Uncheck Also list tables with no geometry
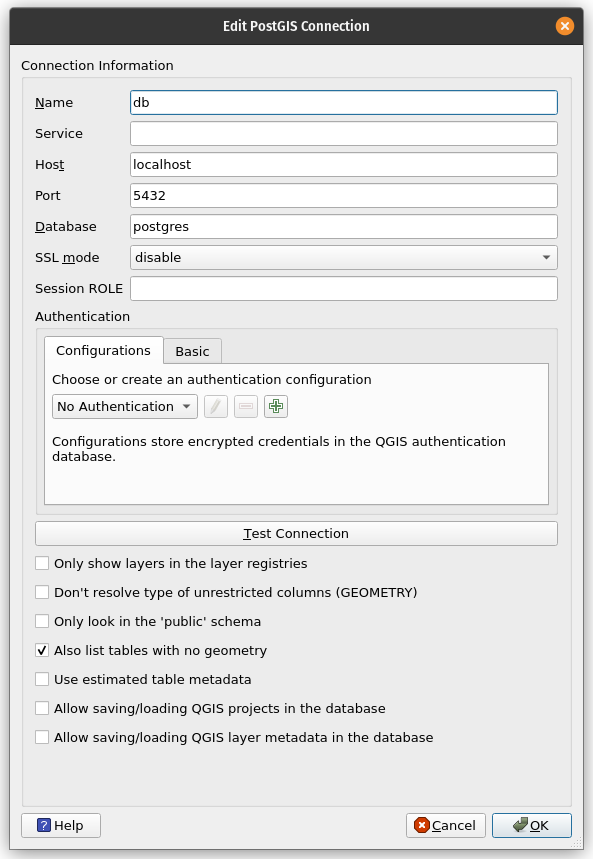593x859 pixels. point(42,650)
